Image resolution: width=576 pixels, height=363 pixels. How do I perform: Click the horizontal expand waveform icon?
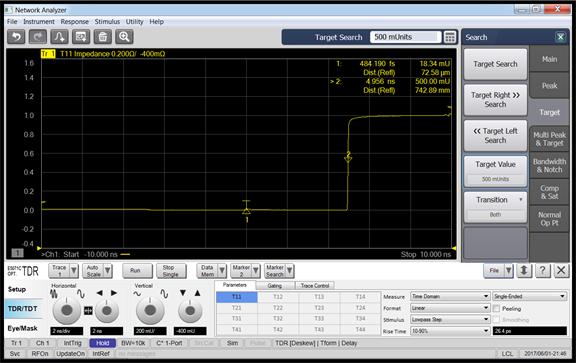80,293
